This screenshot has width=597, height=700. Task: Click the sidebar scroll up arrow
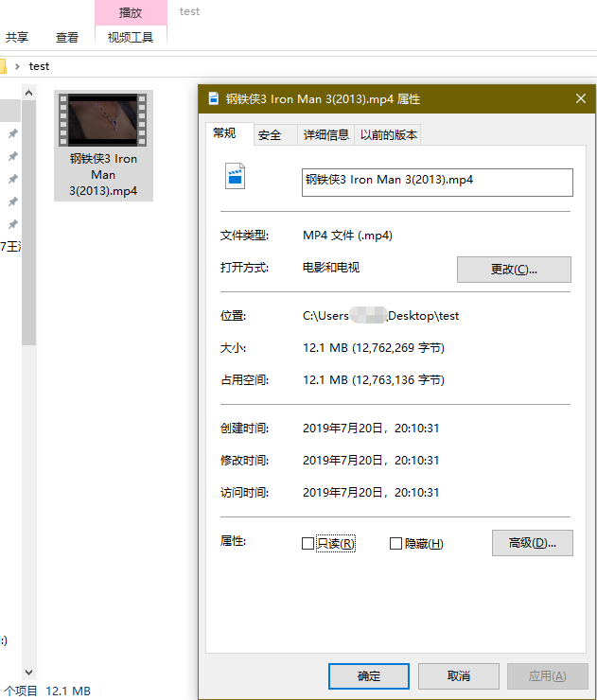pyautogui.click(x=29, y=93)
